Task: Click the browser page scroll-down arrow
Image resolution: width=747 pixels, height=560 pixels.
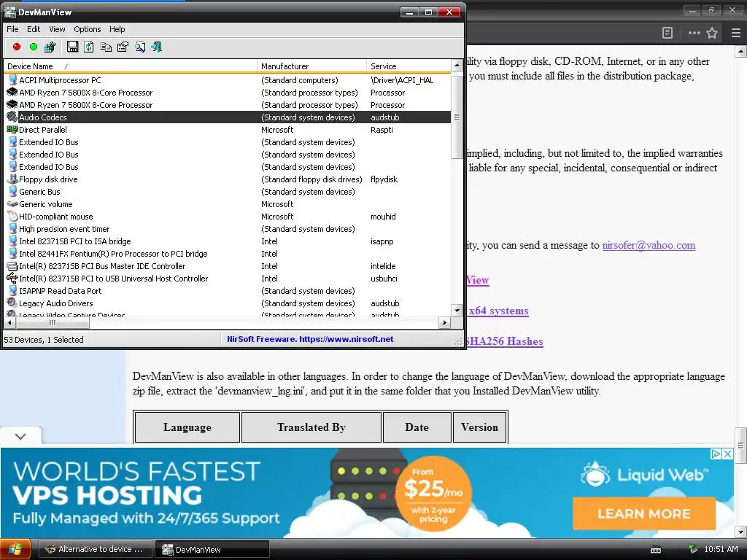Action: [x=741, y=532]
